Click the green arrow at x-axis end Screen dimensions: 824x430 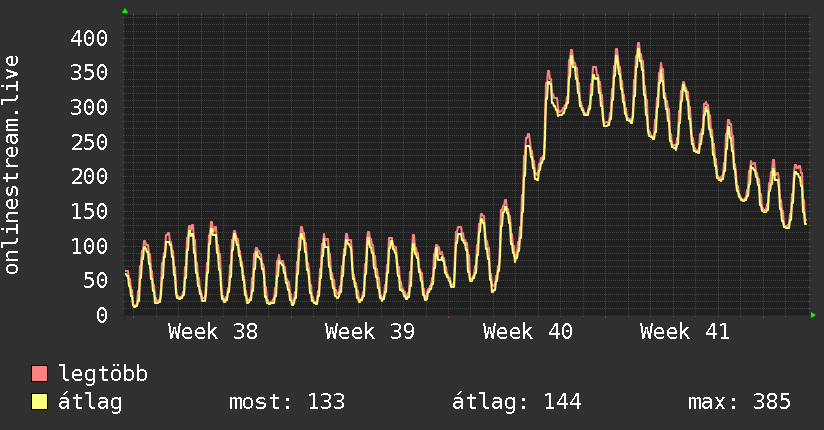coord(813,315)
